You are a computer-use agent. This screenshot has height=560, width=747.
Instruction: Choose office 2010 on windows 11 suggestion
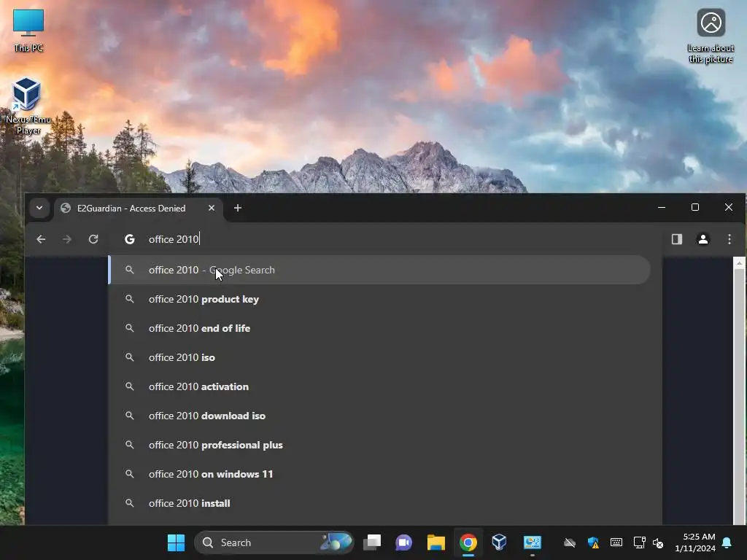[x=379, y=474]
